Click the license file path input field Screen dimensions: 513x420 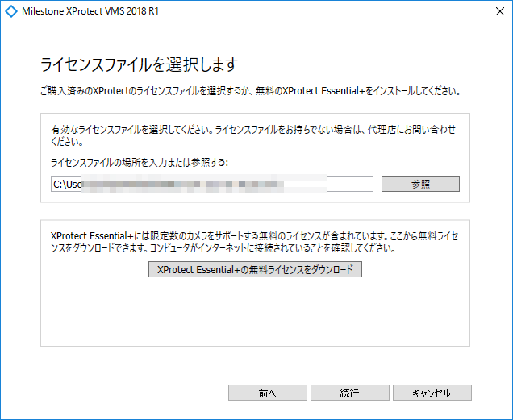pyautogui.click(x=212, y=184)
